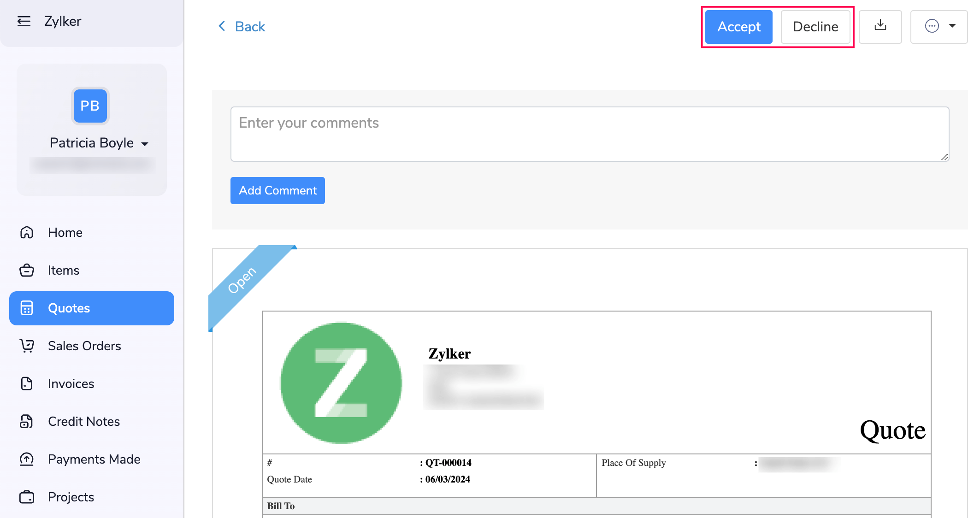Open the more options ellipsis dropdown
Image resolution: width=980 pixels, height=518 pixels.
point(939,26)
